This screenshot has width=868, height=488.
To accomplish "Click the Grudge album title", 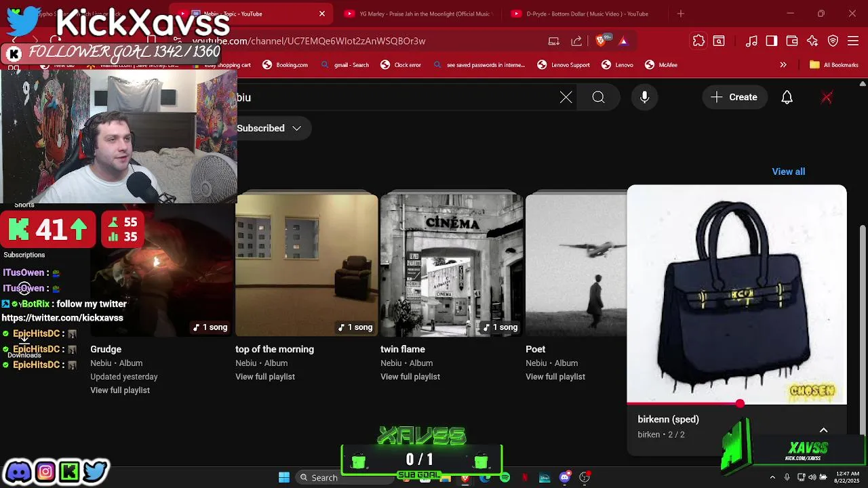I will pos(106,349).
